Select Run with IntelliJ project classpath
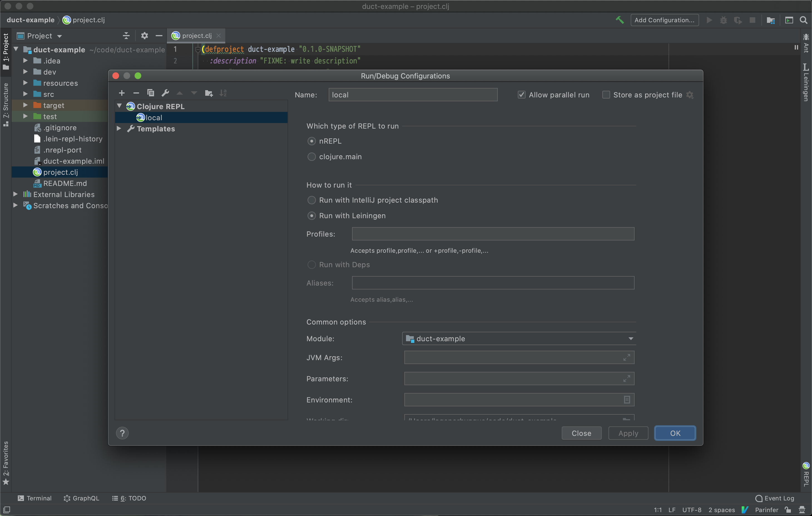The image size is (812, 516). tap(311, 200)
